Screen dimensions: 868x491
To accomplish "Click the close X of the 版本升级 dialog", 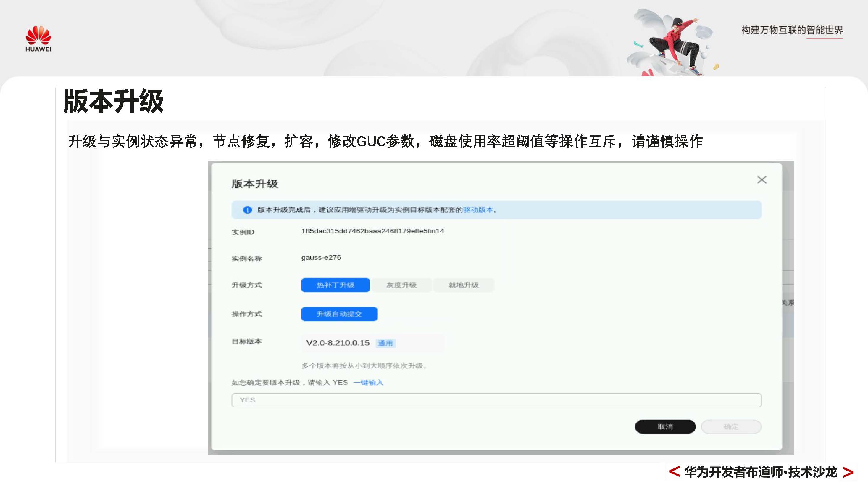I will pyautogui.click(x=762, y=180).
